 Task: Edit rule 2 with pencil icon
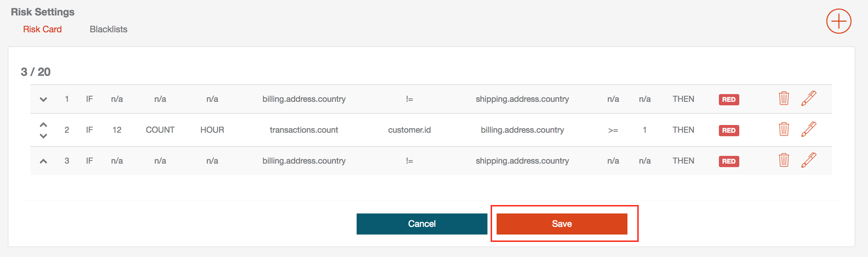[809, 129]
